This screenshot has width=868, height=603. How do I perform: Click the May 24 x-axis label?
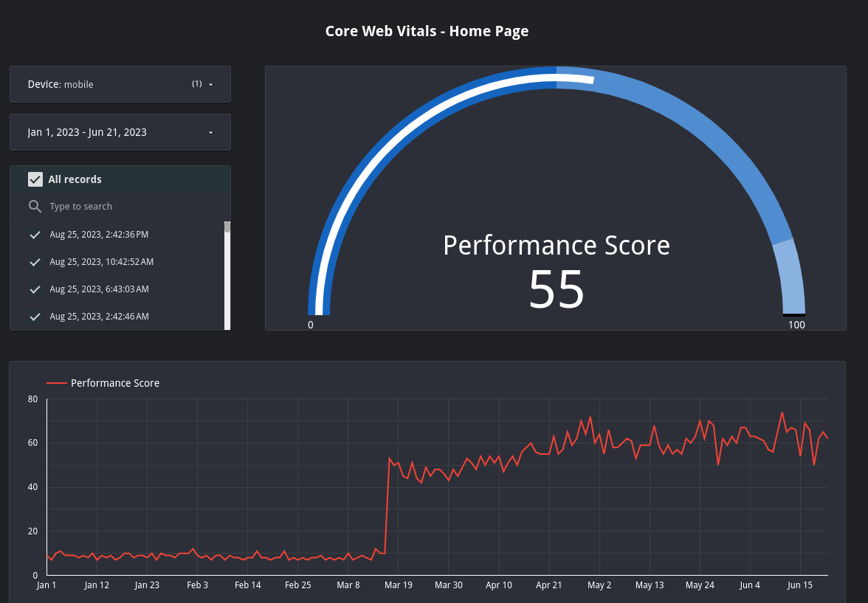[700, 585]
